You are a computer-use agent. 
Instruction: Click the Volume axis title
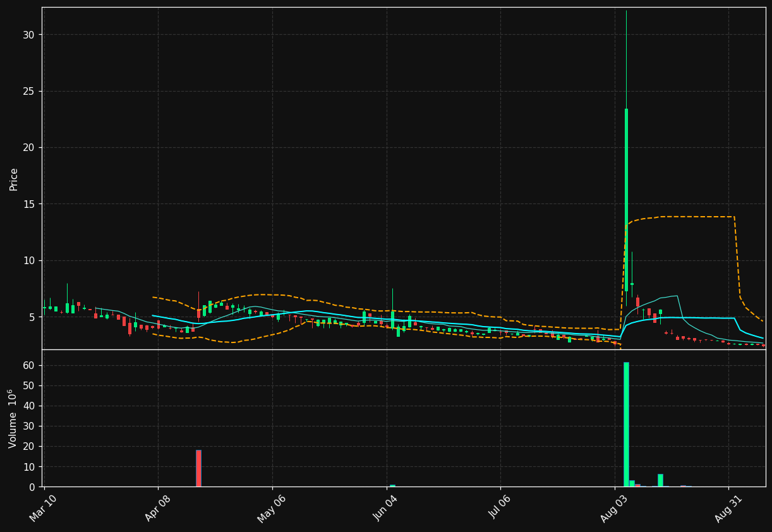point(13,418)
